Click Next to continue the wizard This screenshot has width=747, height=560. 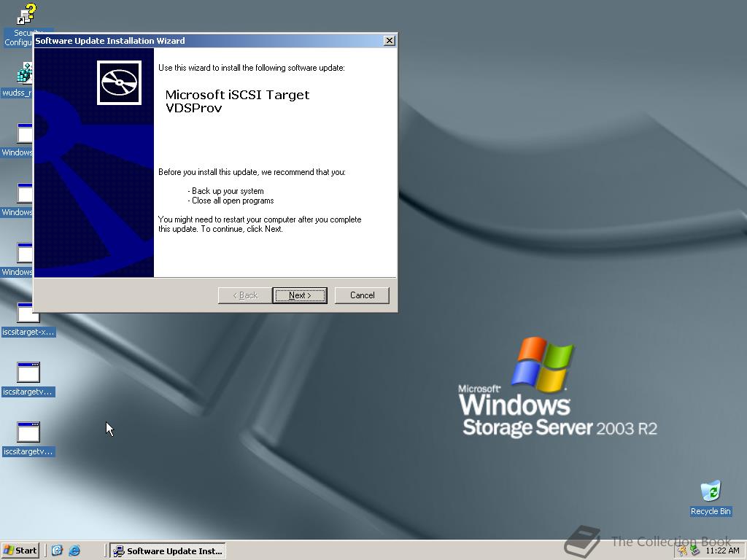(300, 295)
